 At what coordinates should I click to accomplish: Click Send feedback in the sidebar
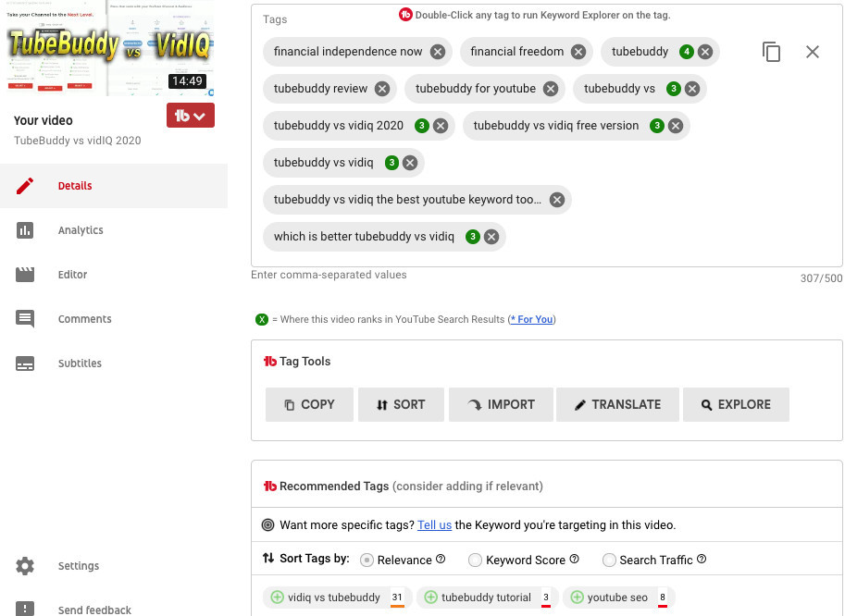click(x=114, y=609)
